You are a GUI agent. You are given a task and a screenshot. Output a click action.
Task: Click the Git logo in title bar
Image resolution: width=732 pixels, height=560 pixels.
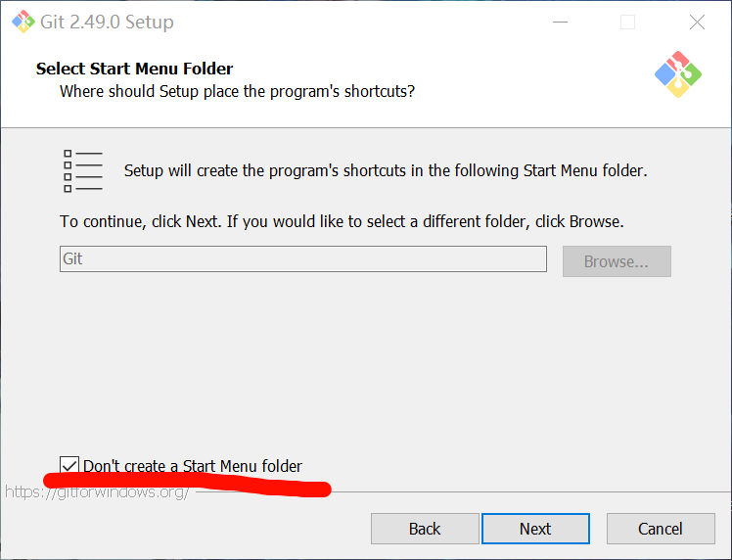coord(23,22)
